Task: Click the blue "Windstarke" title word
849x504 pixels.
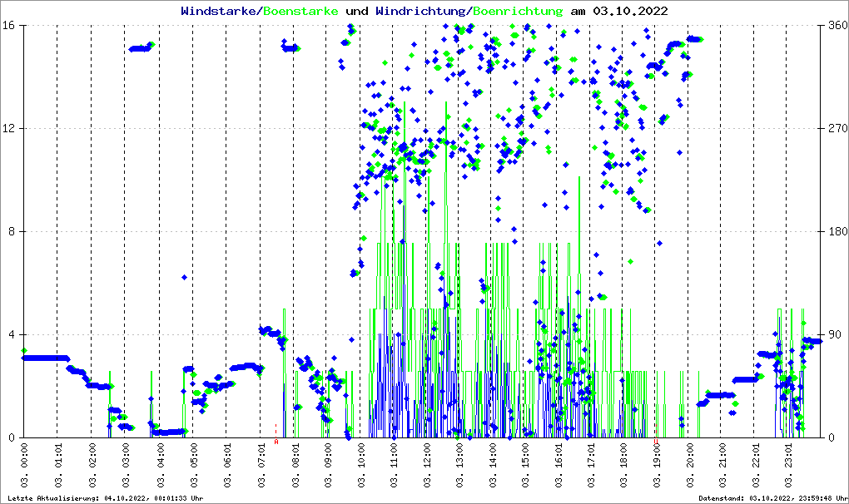Action: tap(220, 12)
